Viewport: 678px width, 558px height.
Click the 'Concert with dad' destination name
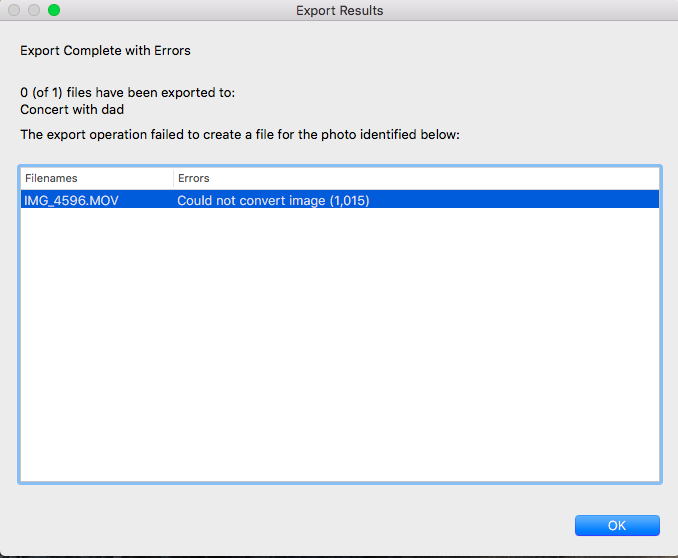[x=72, y=109]
